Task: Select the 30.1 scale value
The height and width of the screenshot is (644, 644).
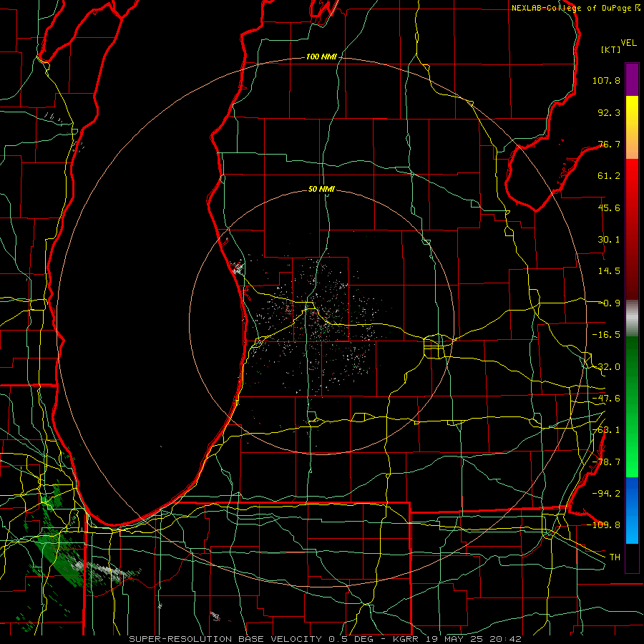Action: [609, 240]
